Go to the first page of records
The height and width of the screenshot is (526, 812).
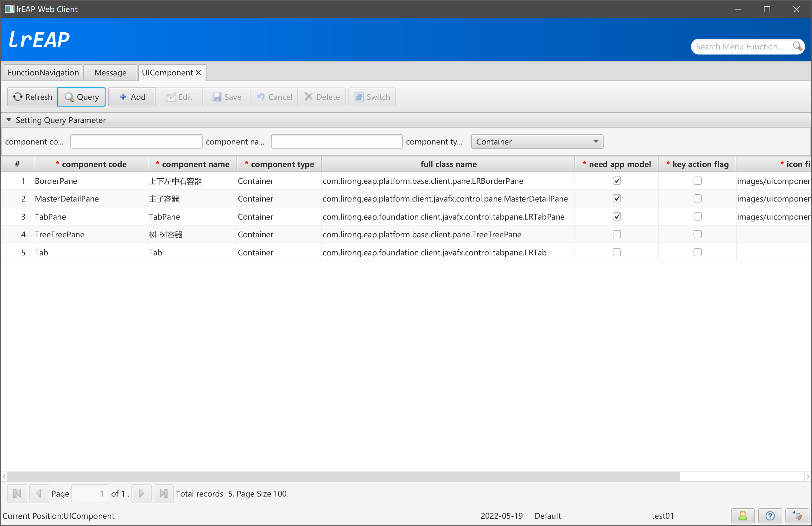point(17,494)
